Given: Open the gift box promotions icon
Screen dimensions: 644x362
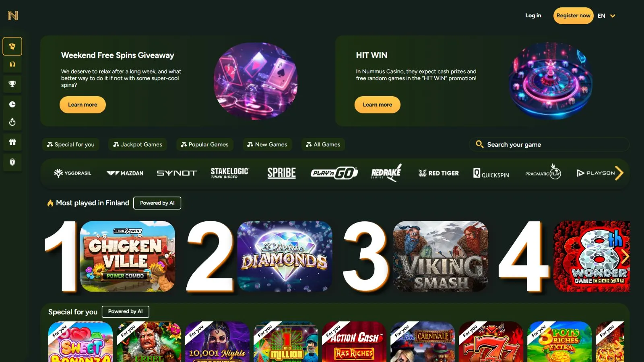Looking at the screenshot, I should 12,142.
